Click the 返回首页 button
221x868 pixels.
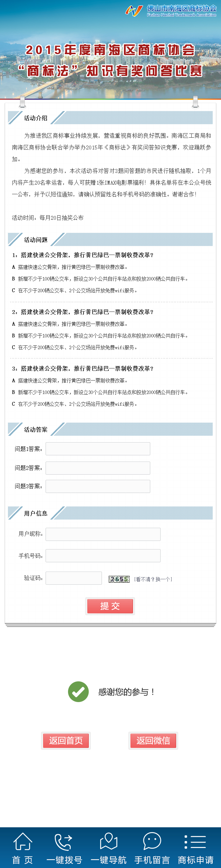(66, 740)
